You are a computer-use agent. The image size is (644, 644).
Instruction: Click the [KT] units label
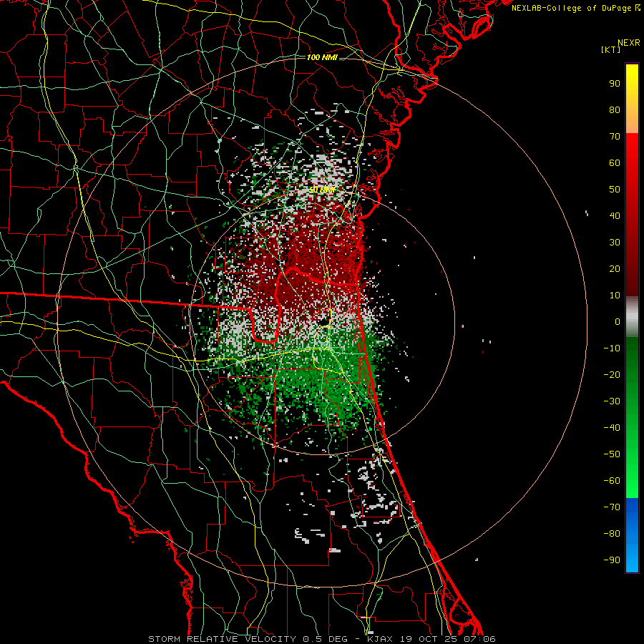click(x=610, y=49)
